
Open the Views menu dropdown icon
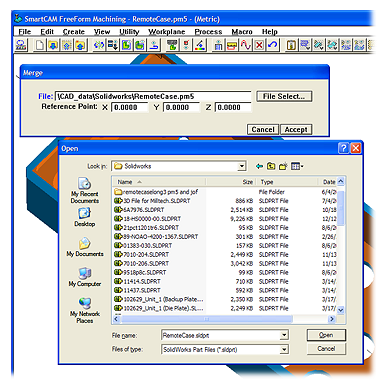[x=297, y=166]
